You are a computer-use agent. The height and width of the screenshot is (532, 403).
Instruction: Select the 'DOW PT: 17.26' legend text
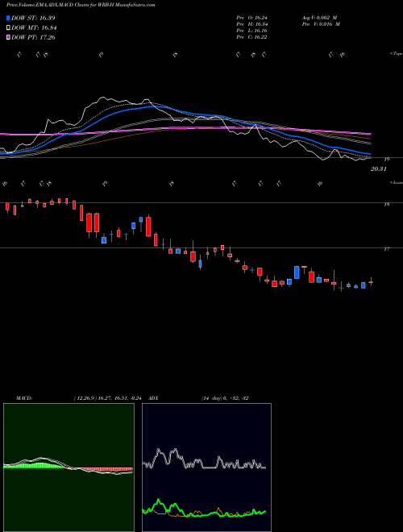click(33, 37)
